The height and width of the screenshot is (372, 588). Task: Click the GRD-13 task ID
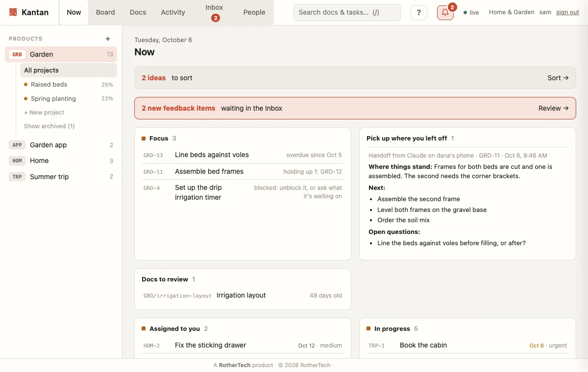153,155
